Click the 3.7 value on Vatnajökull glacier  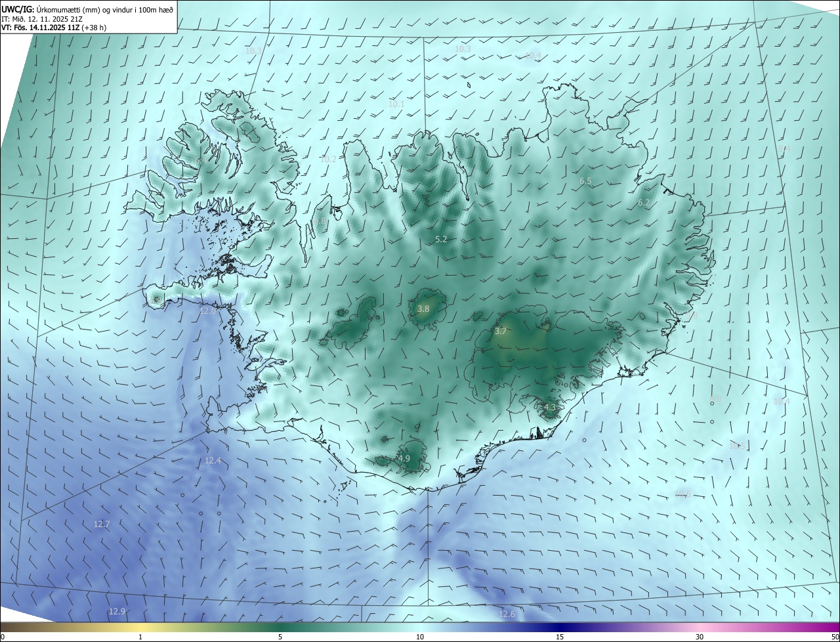[501, 332]
